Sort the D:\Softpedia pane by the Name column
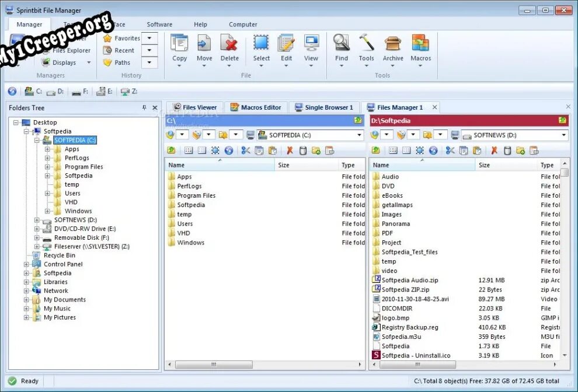 423,165
